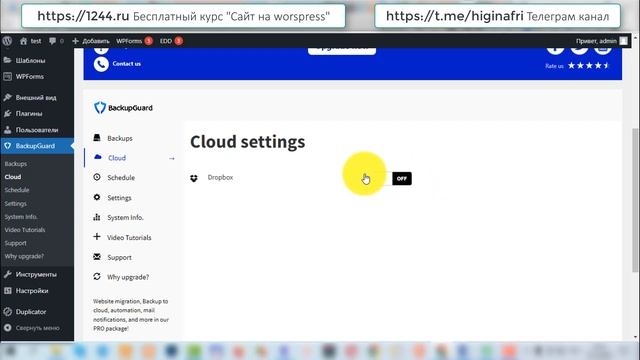Open Why upgrade? submenu in dark sidebar

click(x=24, y=256)
